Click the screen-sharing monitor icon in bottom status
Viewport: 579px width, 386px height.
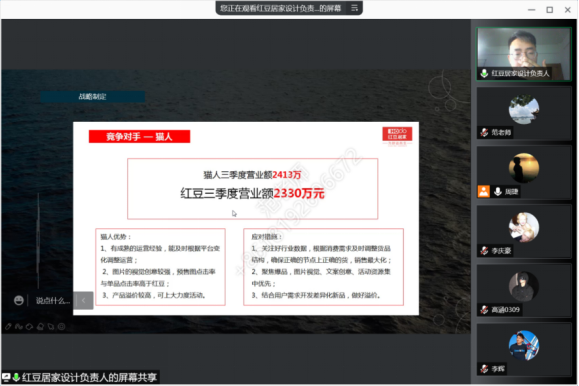[6, 377]
